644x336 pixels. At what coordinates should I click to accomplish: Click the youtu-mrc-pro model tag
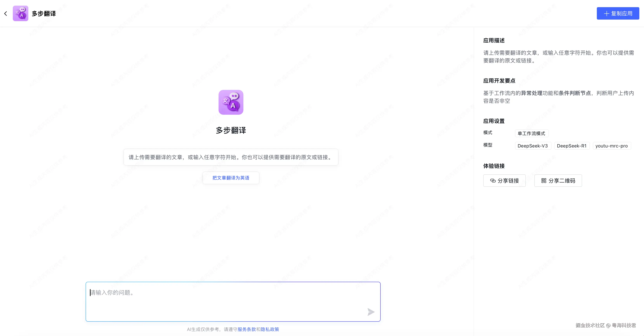click(612, 146)
